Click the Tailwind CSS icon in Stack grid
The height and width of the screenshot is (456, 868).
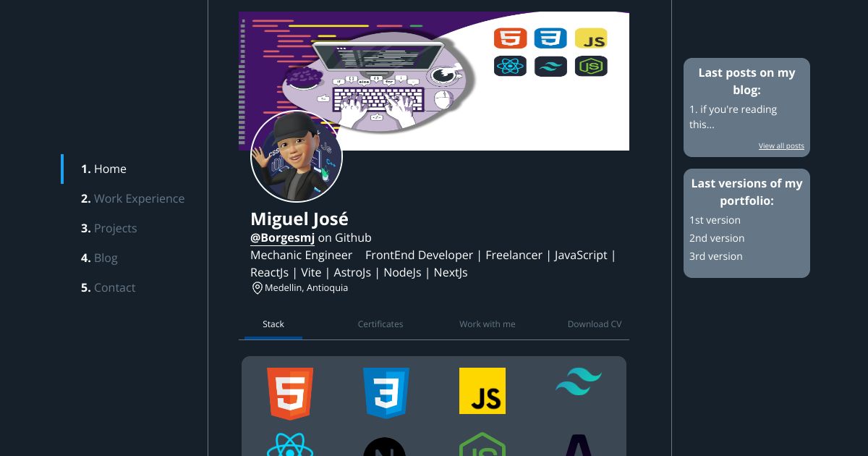click(x=579, y=381)
